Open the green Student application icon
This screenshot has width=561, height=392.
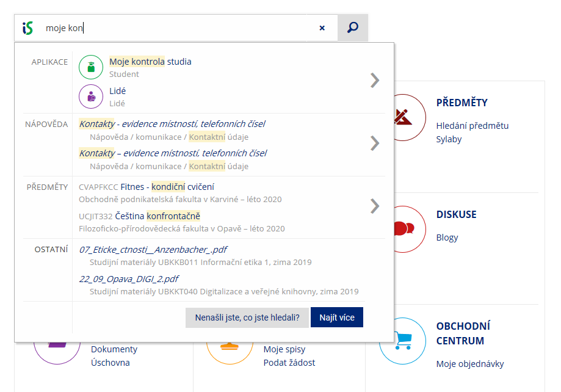point(91,67)
